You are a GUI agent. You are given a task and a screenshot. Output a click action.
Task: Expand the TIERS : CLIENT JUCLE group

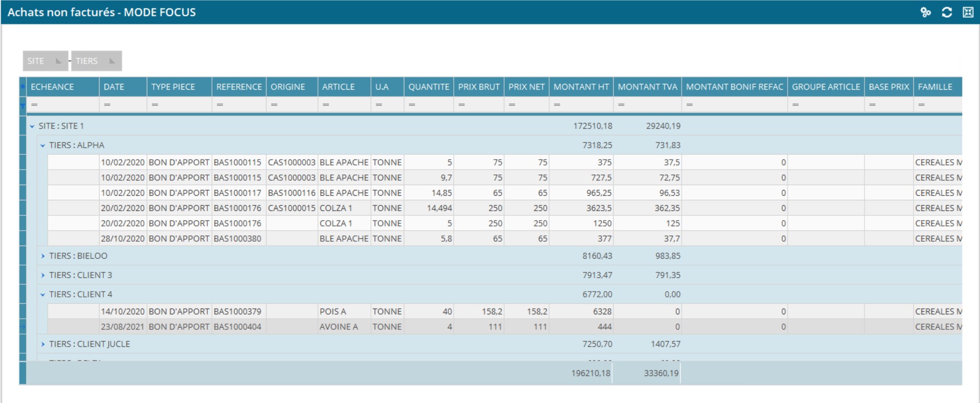(43, 344)
